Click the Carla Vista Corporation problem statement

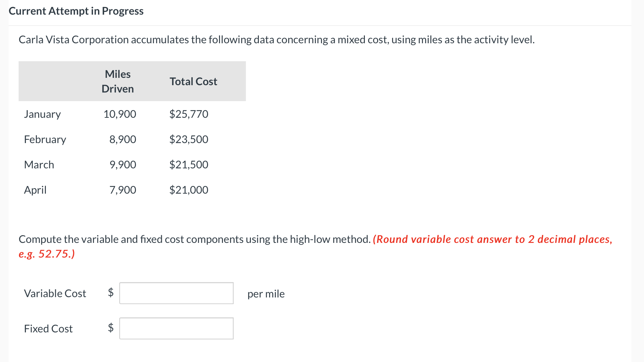point(276,40)
